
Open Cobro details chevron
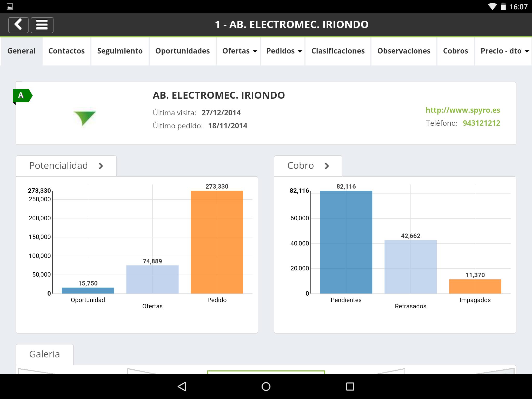click(x=327, y=166)
